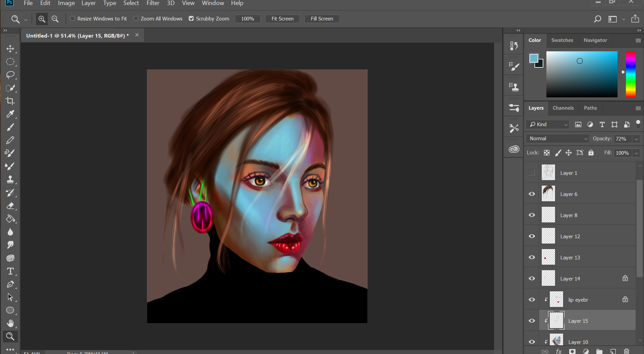Hide lip eyebr layer eye icon
The image size is (644, 354).
click(x=532, y=300)
